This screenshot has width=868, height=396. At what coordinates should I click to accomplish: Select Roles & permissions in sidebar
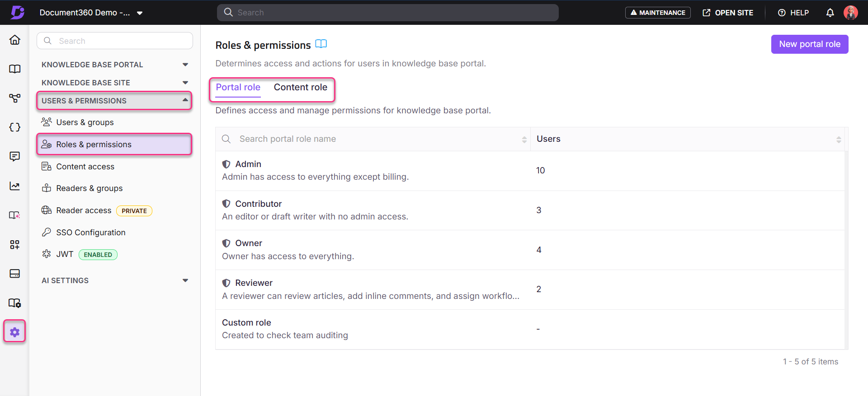114,144
